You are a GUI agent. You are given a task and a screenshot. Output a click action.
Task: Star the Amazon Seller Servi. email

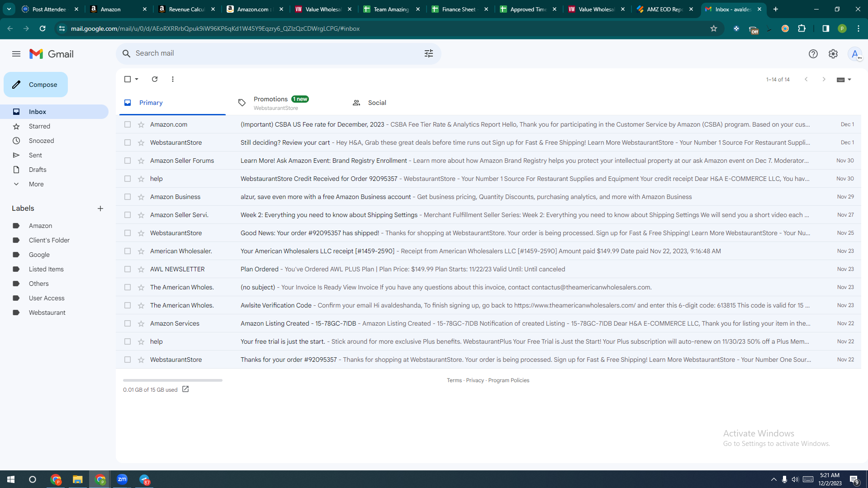click(141, 215)
